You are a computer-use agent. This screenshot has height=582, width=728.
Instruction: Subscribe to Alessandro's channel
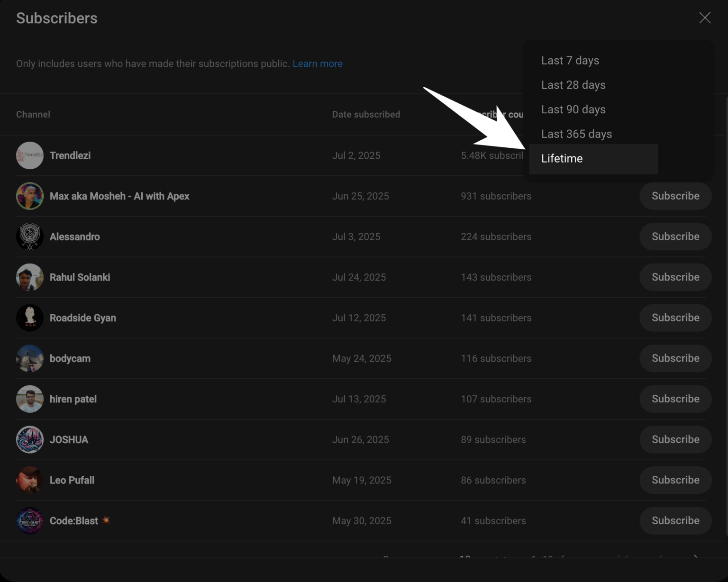click(x=675, y=236)
